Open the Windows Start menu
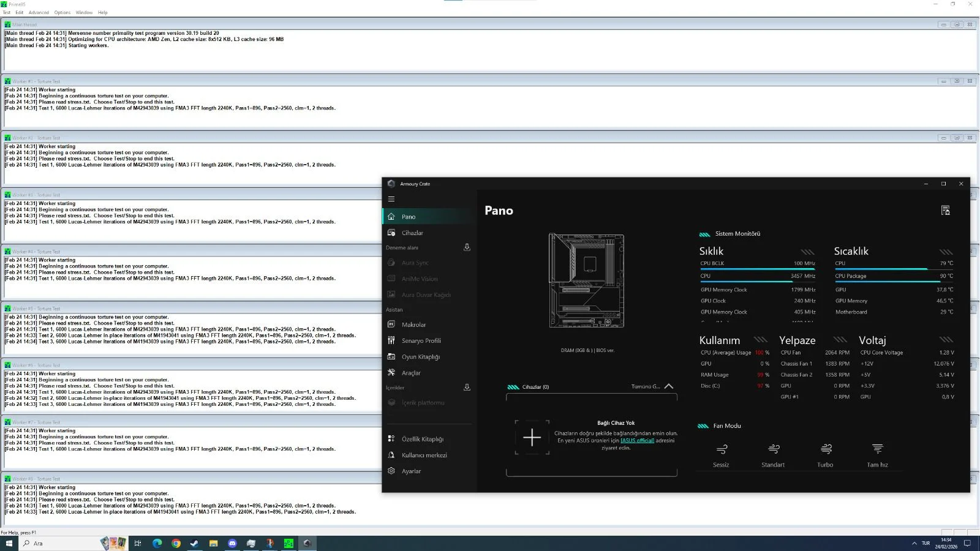 [9, 543]
